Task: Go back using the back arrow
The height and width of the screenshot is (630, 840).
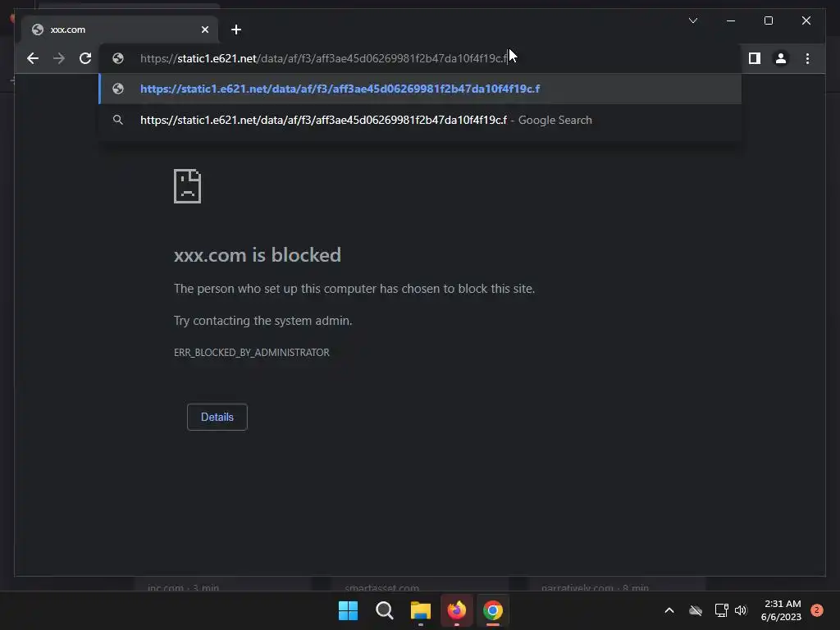Action: [x=33, y=58]
